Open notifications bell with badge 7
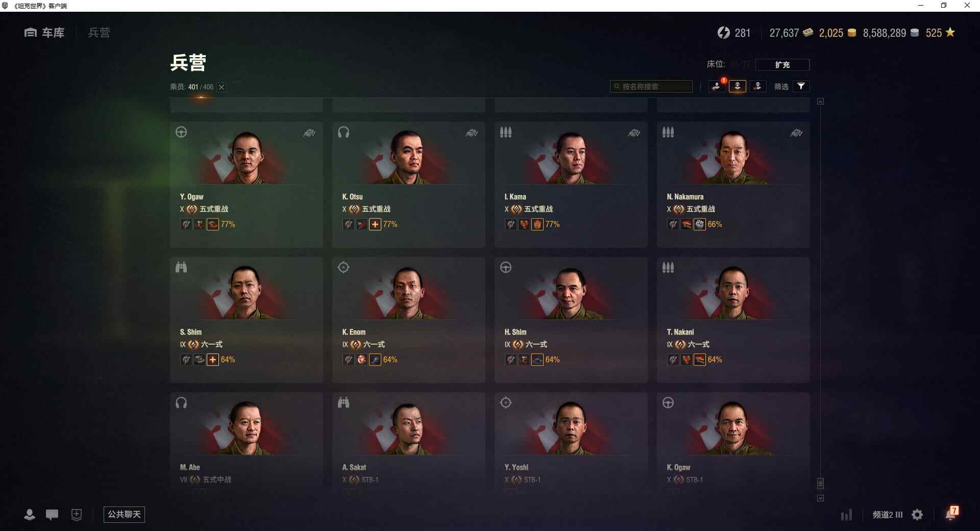980x531 pixels. pos(951,514)
